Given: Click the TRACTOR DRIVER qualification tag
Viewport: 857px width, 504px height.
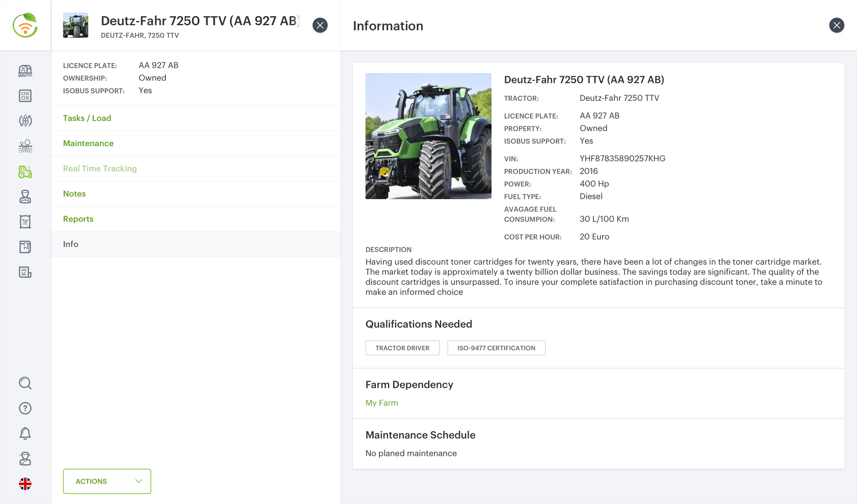Looking at the screenshot, I should [402, 348].
